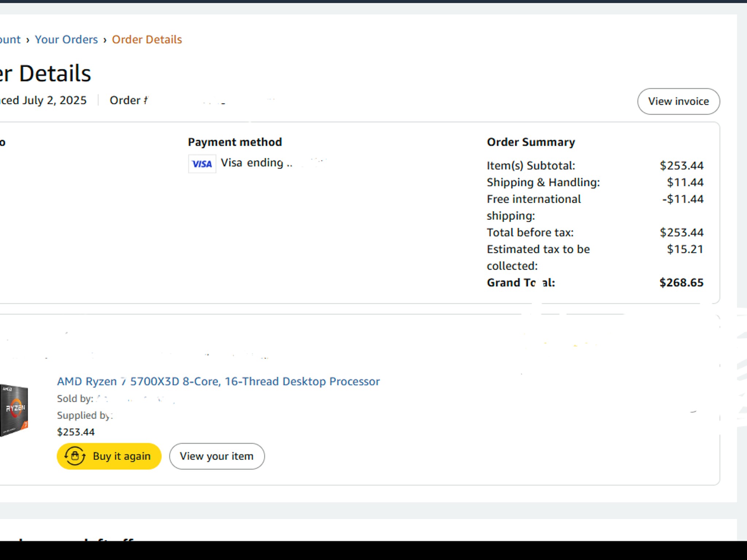747x560 pixels.
Task: Click the Grand Total amount $268.65
Action: [681, 283]
